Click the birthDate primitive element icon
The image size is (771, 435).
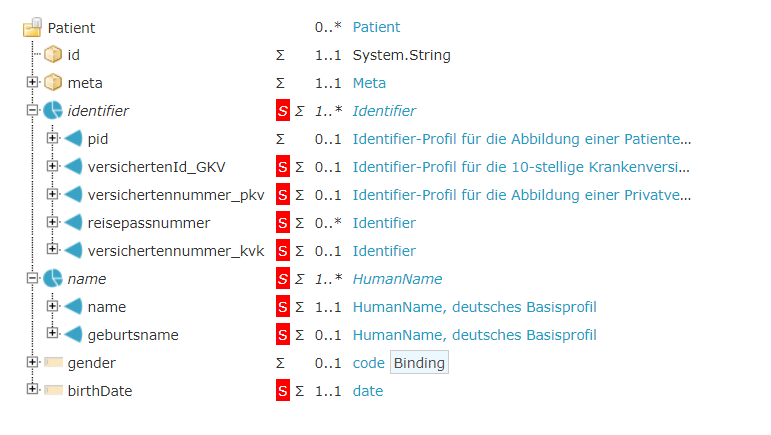coord(53,390)
